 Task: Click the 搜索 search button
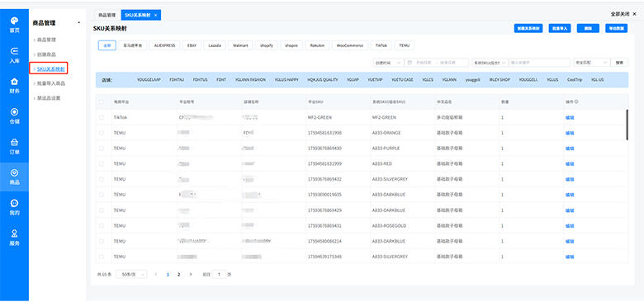click(x=619, y=63)
